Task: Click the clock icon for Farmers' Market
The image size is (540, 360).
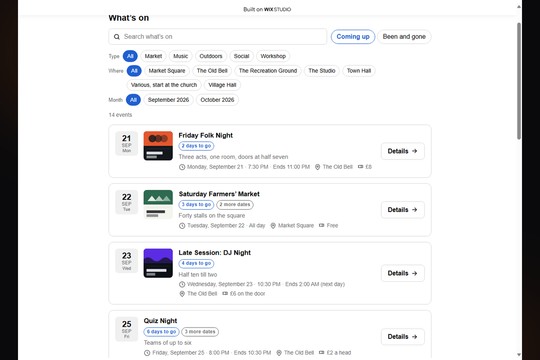Action: click(x=182, y=226)
